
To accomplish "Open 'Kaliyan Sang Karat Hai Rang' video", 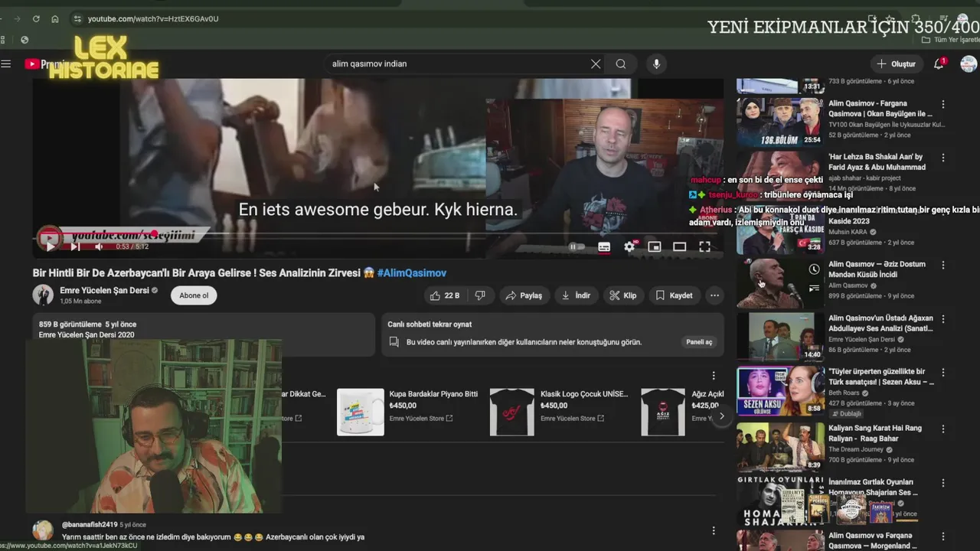I will [x=875, y=433].
